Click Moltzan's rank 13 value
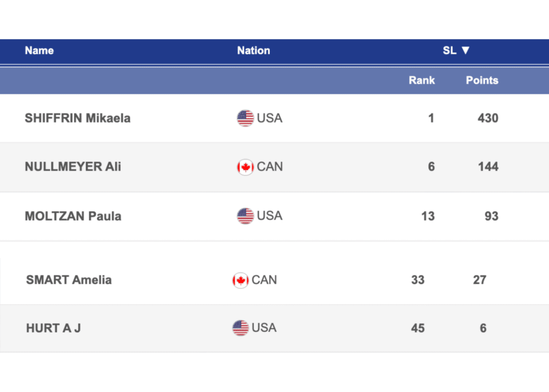The height and width of the screenshot is (392, 549). click(x=428, y=216)
